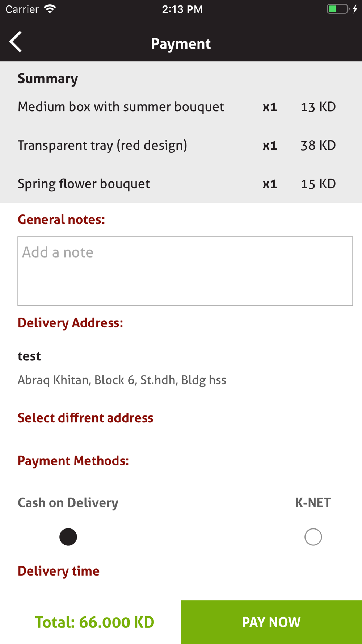This screenshot has width=362, height=644.
Task: Tap the Payment title in header
Action: tap(181, 43)
